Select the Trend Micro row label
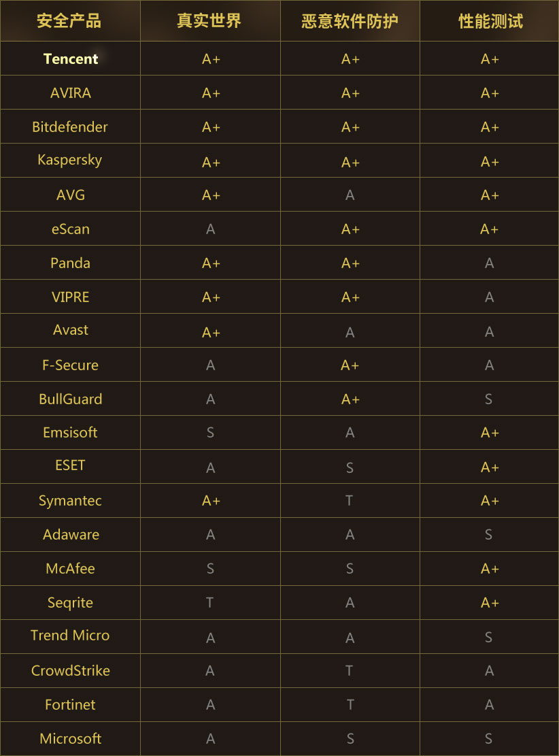Viewport: 559px width, 756px height. coord(70,636)
